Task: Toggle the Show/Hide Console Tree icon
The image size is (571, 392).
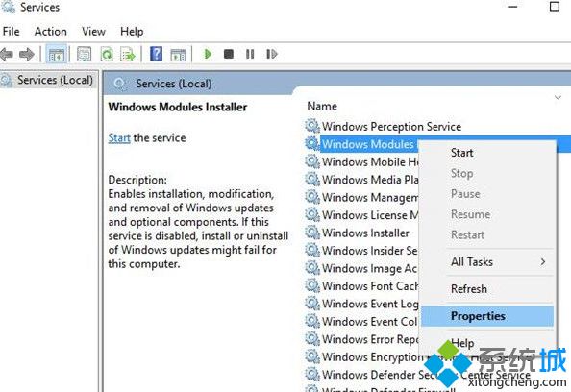Action: [57, 55]
